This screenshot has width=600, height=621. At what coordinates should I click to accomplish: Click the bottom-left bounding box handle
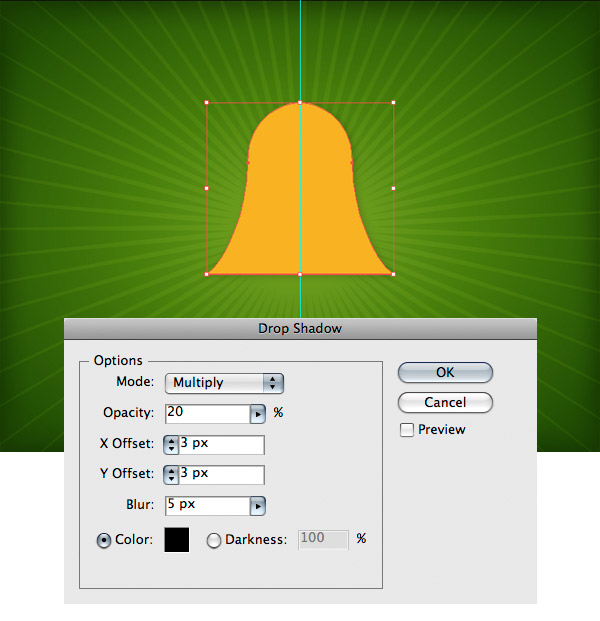pyautogui.click(x=207, y=274)
